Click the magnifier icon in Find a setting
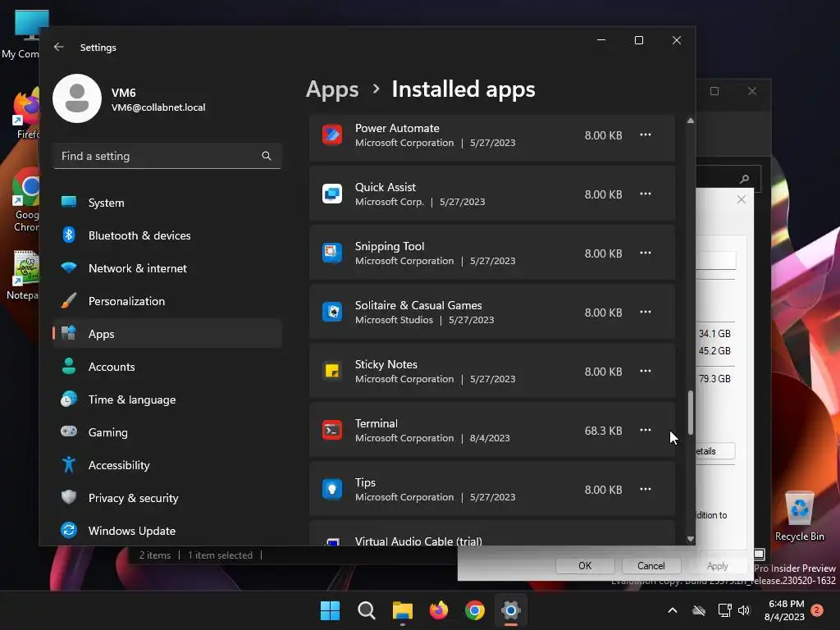Screen dimensions: 840x630 [267, 156]
